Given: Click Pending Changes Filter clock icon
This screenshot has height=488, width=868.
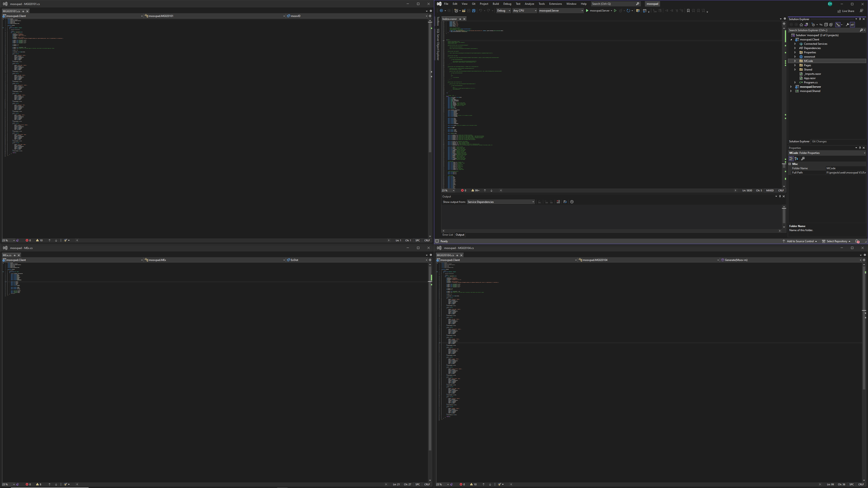Looking at the screenshot, I should pos(813,25).
